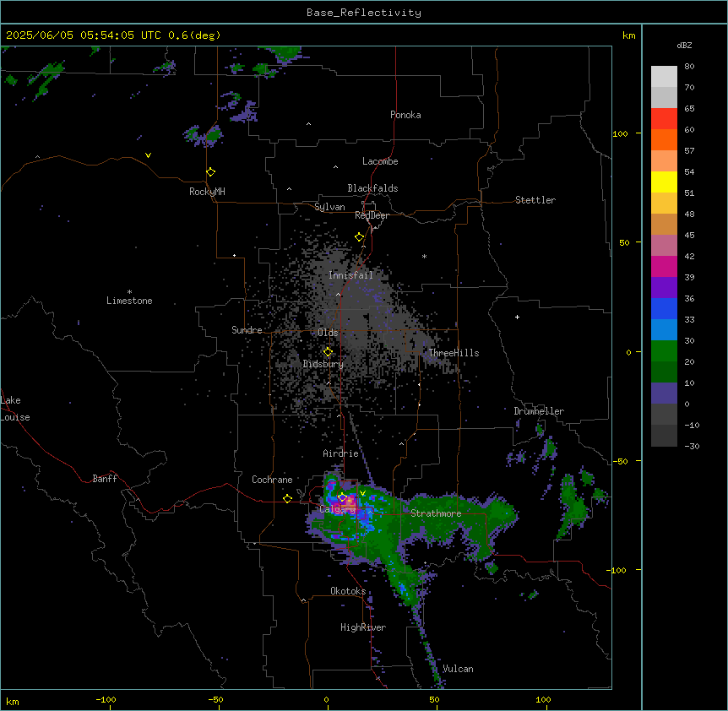This screenshot has width=728, height=711.
Task: Click the yellow diamond marker above RockyMH
Action: tap(211, 172)
